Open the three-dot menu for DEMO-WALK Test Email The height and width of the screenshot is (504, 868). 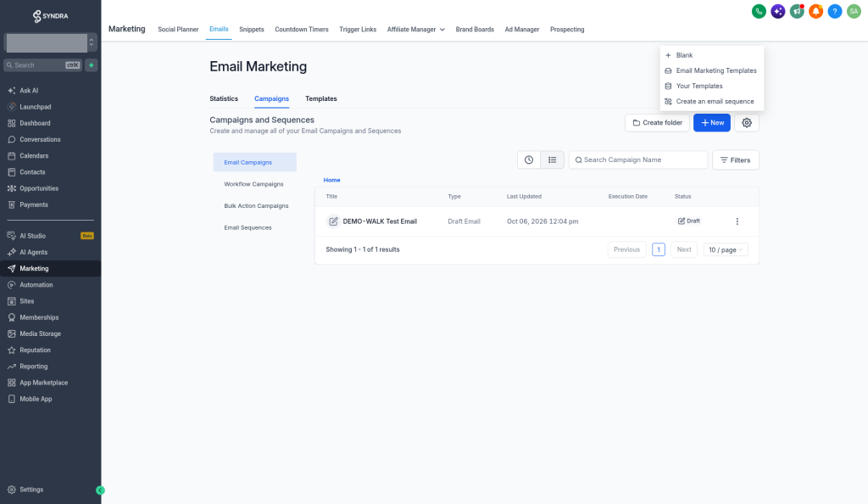click(x=737, y=221)
